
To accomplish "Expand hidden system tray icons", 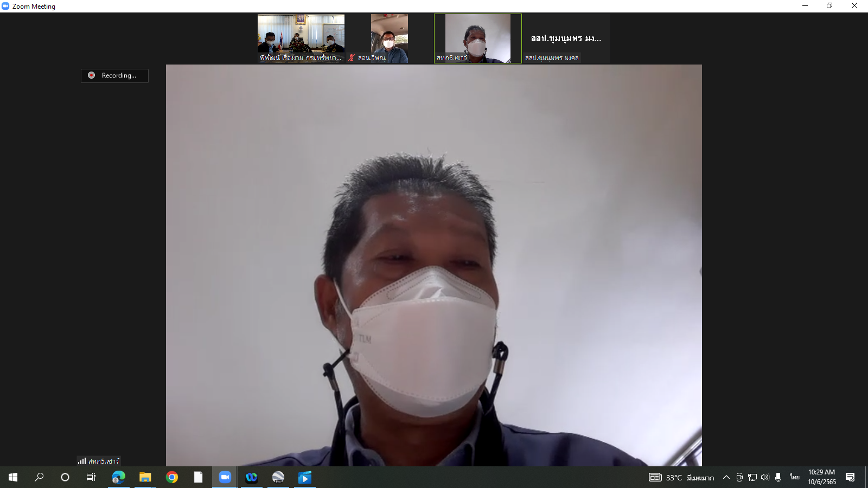I will click(x=726, y=477).
